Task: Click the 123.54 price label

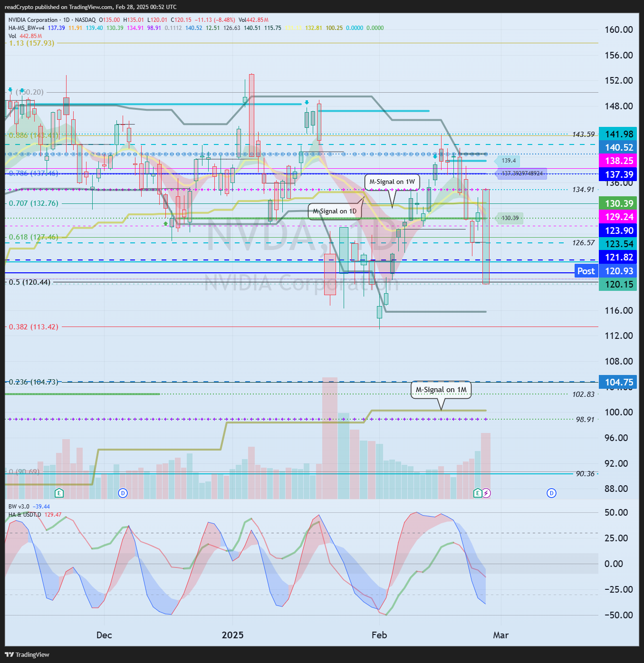Action: (x=618, y=244)
